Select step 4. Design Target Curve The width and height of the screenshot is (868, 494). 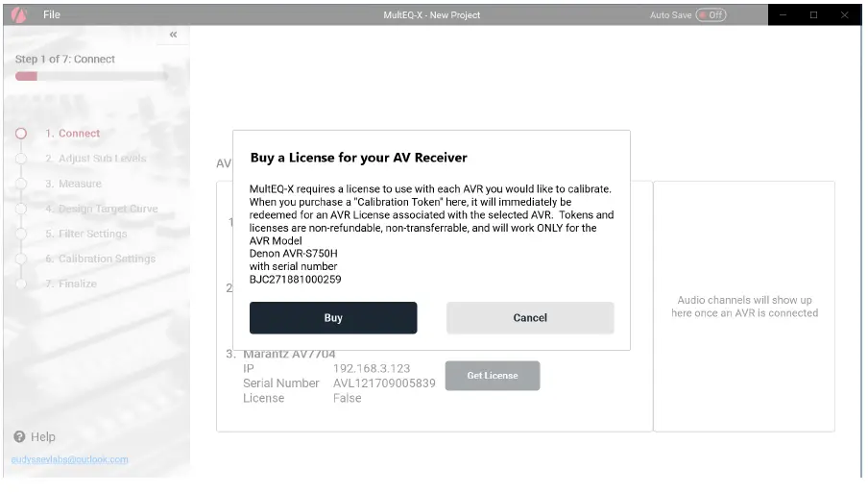[102, 209]
